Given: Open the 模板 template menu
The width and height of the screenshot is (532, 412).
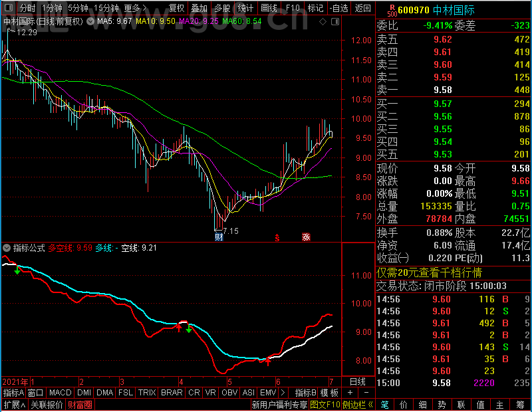Looking at the screenshot, I should tap(329, 393).
